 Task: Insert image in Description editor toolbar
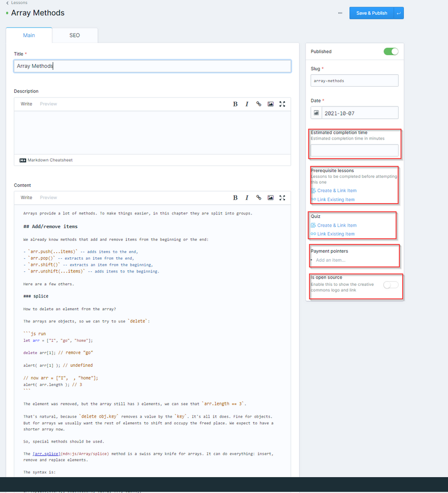[x=270, y=104]
